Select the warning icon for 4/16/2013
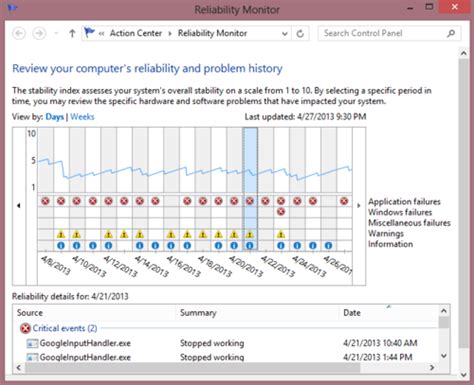The width and height of the screenshot is (474, 385). (171, 234)
